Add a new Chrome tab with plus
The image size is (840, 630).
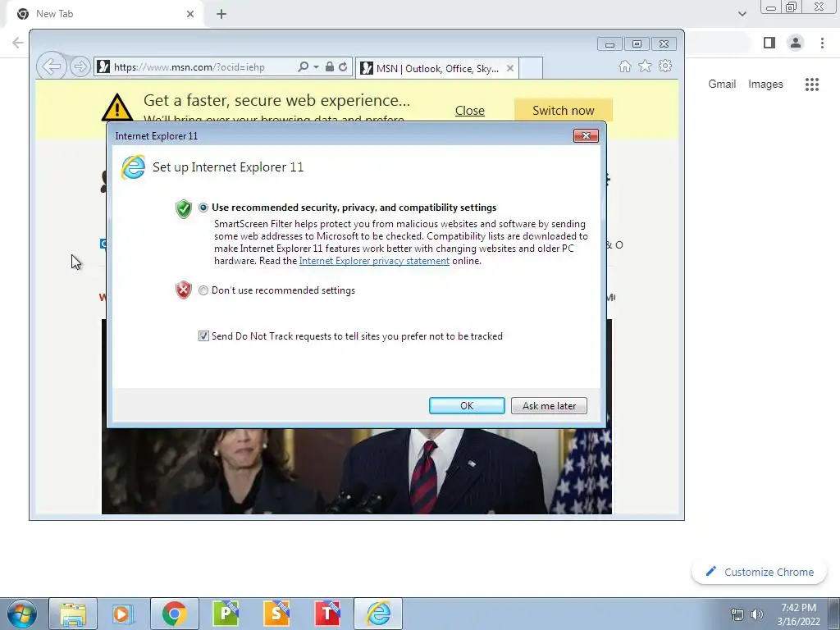tap(221, 14)
